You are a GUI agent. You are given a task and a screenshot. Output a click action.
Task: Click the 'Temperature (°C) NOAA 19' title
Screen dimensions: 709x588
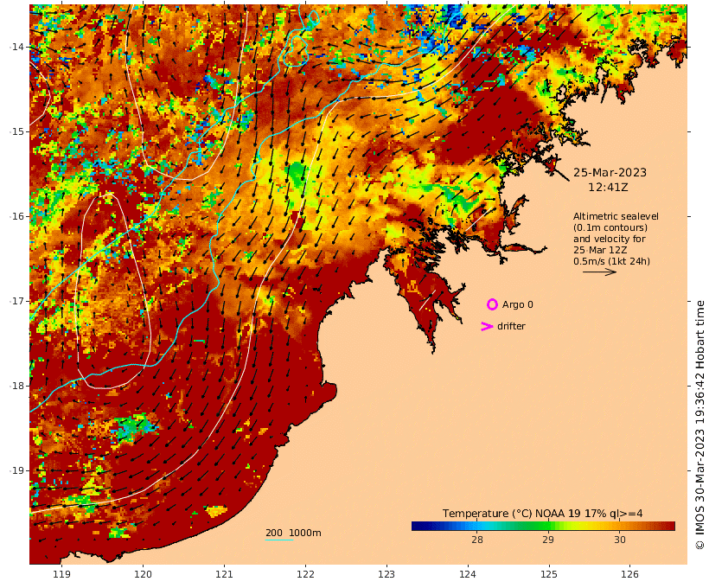coord(511,514)
